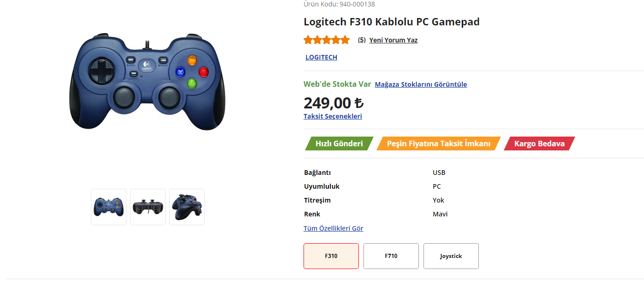Select the front view gamepad thumbnail
644x299 pixels.
click(108, 207)
